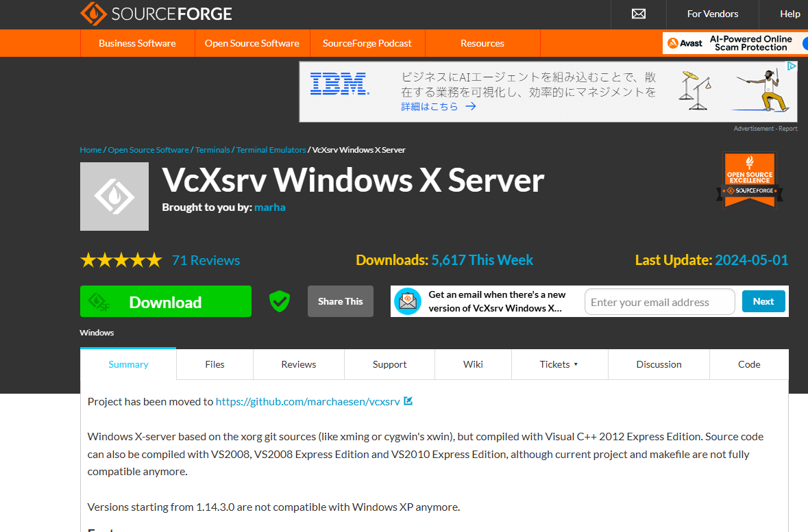Switch to the Files tab
The width and height of the screenshot is (808, 532).
tap(215, 364)
